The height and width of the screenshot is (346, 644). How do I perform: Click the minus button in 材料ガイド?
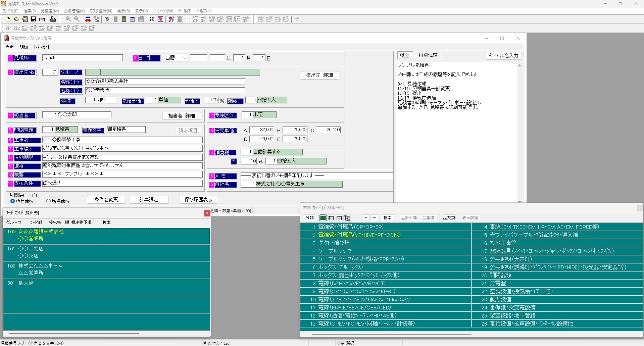pos(375,218)
